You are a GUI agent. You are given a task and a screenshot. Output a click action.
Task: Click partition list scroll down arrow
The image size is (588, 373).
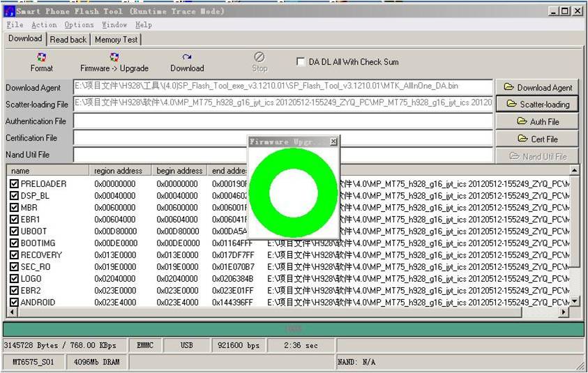click(574, 302)
